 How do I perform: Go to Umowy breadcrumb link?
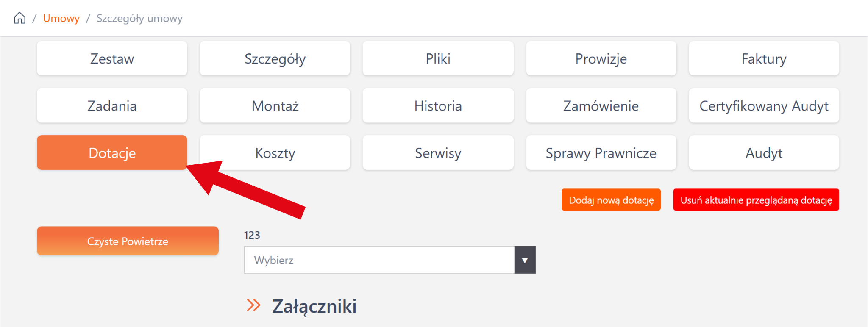[x=61, y=18]
